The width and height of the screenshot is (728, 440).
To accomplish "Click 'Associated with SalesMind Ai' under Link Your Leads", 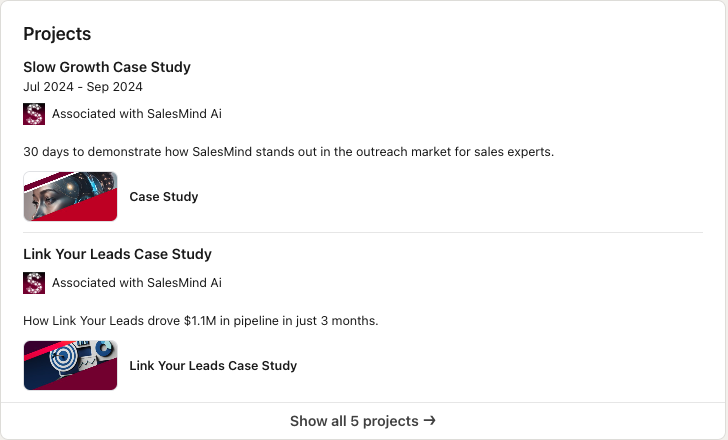I will point(137,283).
